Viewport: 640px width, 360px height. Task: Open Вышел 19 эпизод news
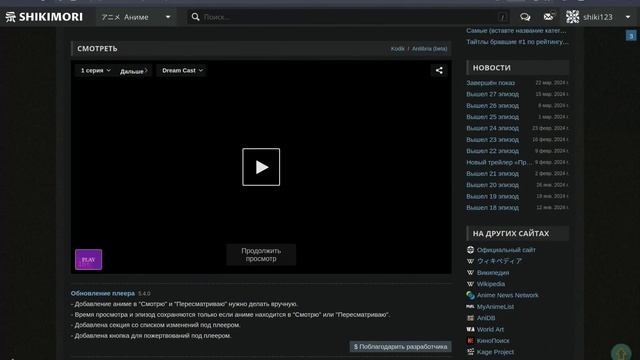pyautogui.click(x=493, y=196)
